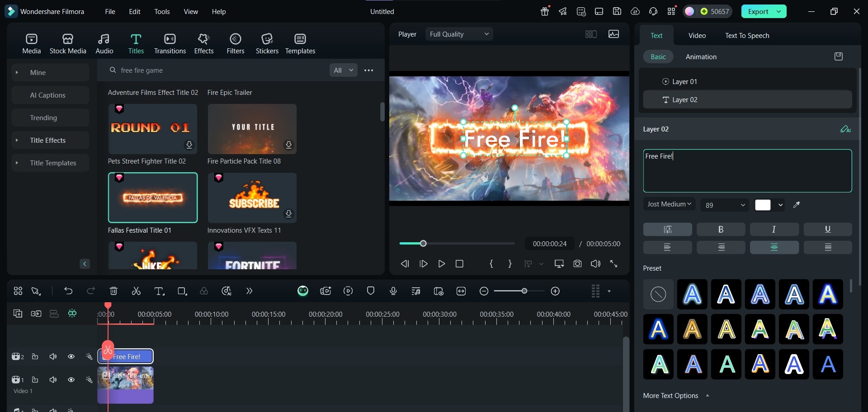Save the text settings as preset
868x412 pixels.
click(x=839, y=56)
